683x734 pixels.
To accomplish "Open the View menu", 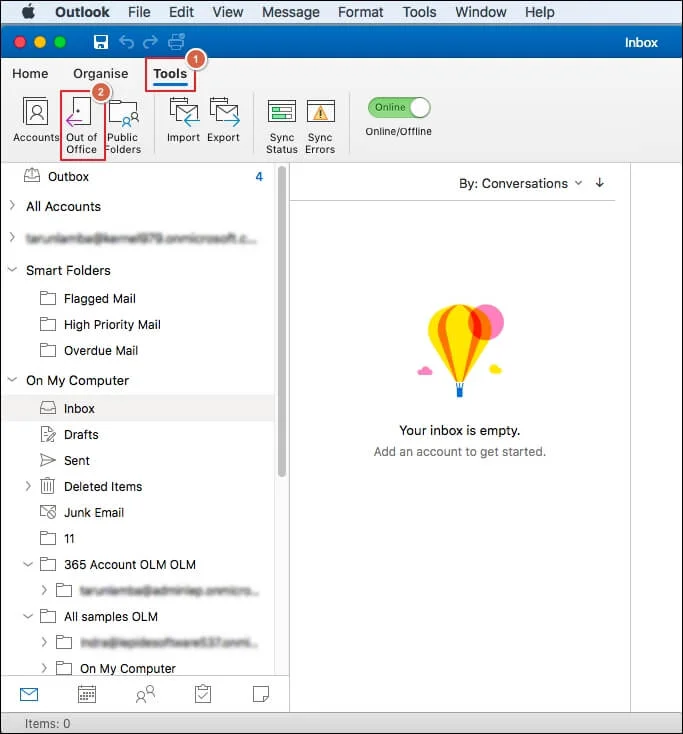I will [x=228, y=12].
